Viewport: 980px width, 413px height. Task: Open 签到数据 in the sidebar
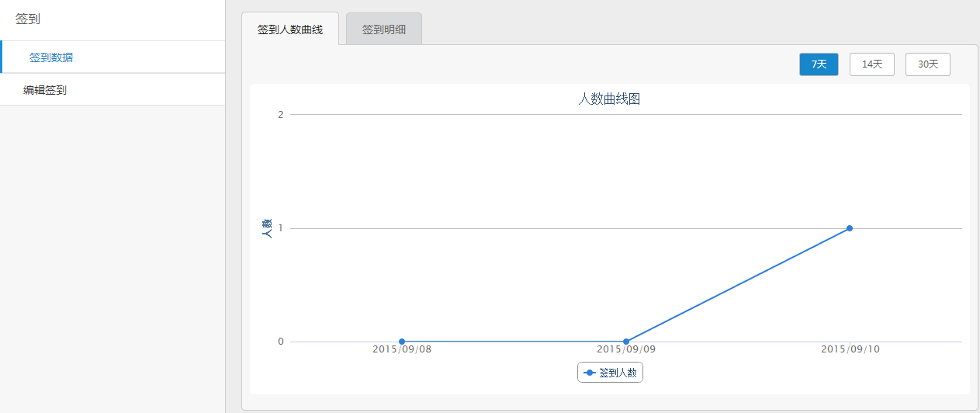point(51,57)
